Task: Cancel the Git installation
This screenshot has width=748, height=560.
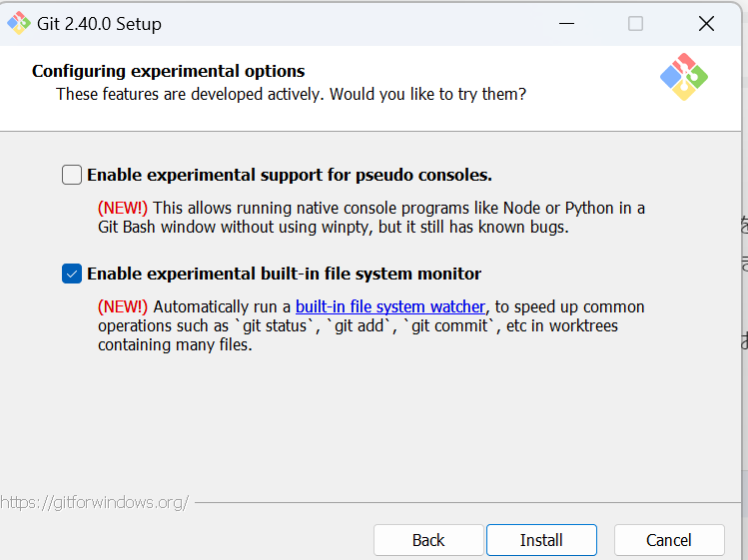Action: click(668, 540)
